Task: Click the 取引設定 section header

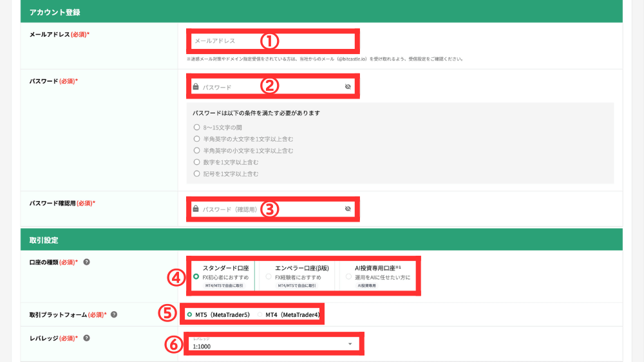Action: point(321,240)
